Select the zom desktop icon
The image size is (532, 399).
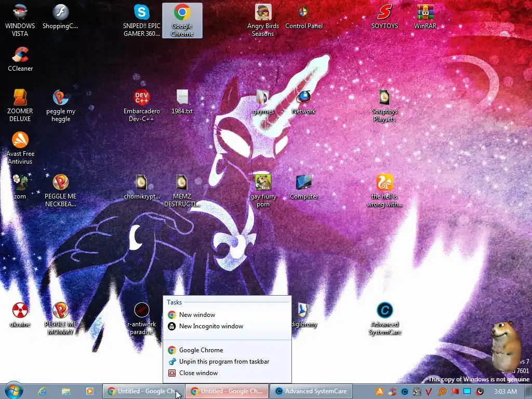click(x=20, y=187)
